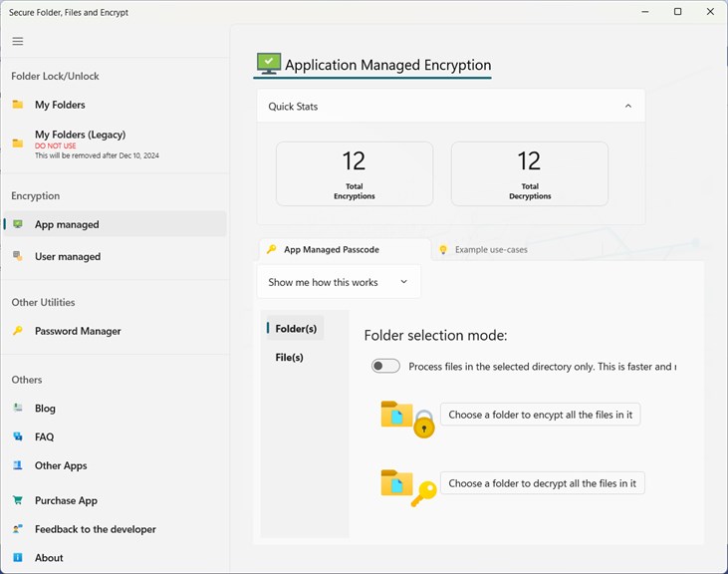
Task: Click the folder with padlock encrypt icon
Action: point(407,419)
